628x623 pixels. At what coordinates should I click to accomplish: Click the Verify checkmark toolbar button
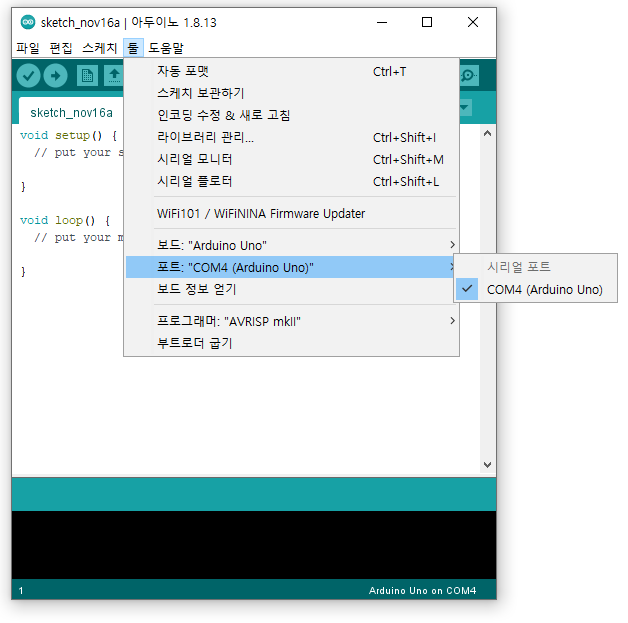(x=28, y=75)
